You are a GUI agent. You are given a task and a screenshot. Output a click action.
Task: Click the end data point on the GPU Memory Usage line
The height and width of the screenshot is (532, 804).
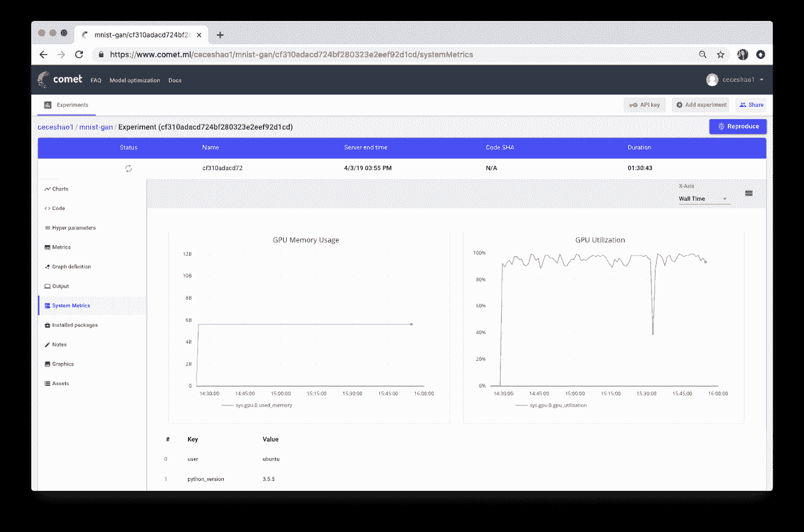pyautogui.click(x=411, y=324)
